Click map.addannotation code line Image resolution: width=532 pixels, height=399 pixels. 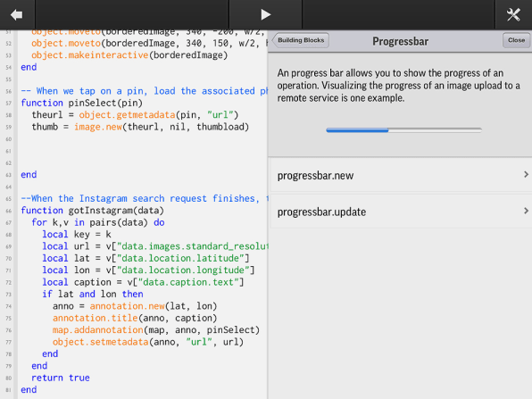point(156,330)
